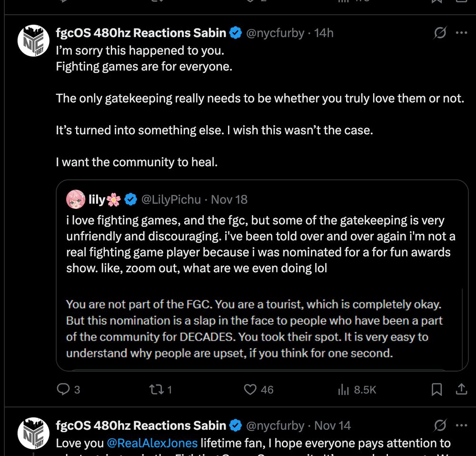This screenshot has width=476, height=456.
Task: Open the 'Nov 18' quoted post timestamp
Action: coord(229,199)
